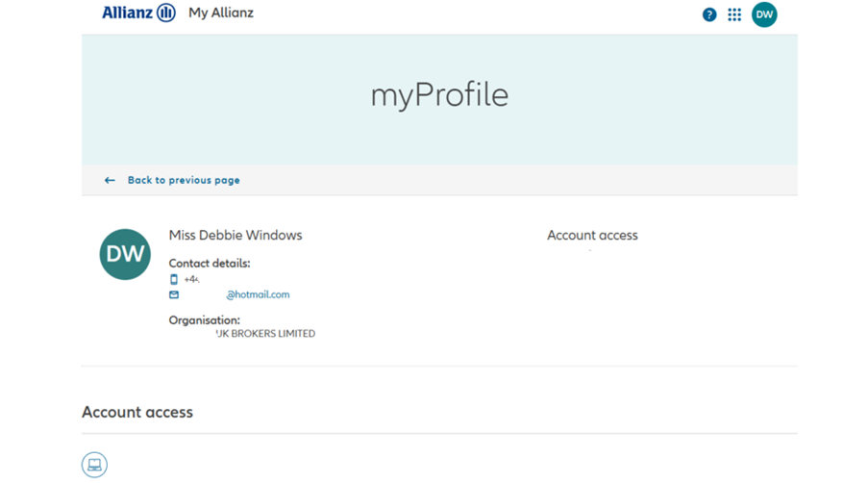
Task: Open the @hotmail.com email link
Action: pyautogui.click(x=258, y=294)
